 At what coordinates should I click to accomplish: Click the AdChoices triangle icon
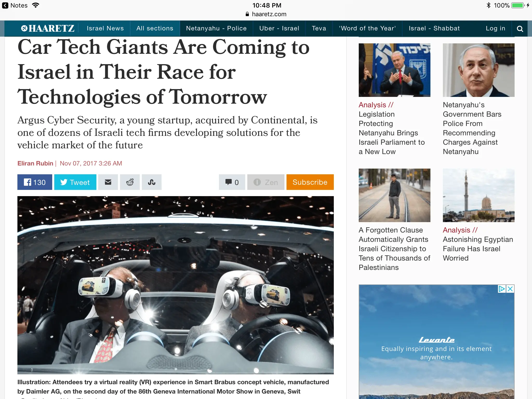tap(502, 289)
